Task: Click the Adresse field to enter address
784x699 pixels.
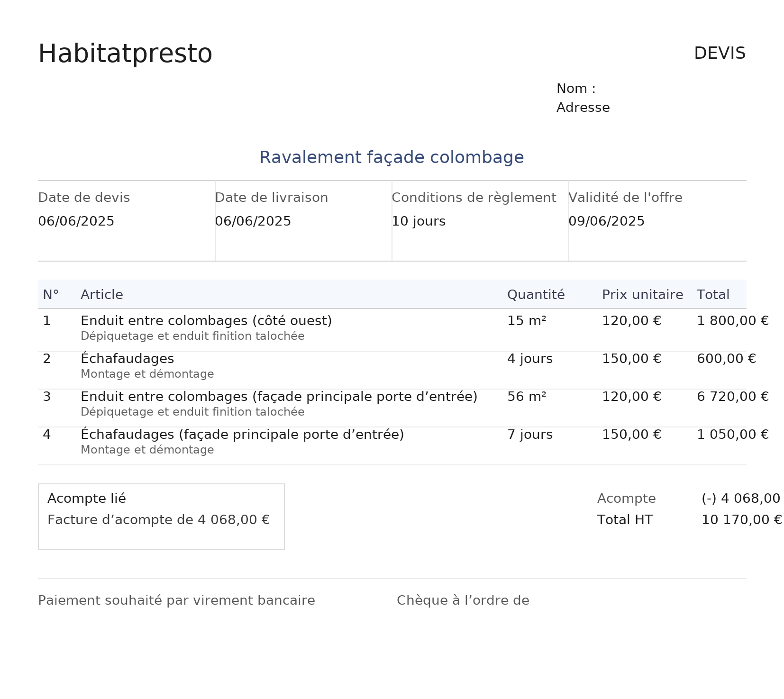Action: [x=583, y=107]
